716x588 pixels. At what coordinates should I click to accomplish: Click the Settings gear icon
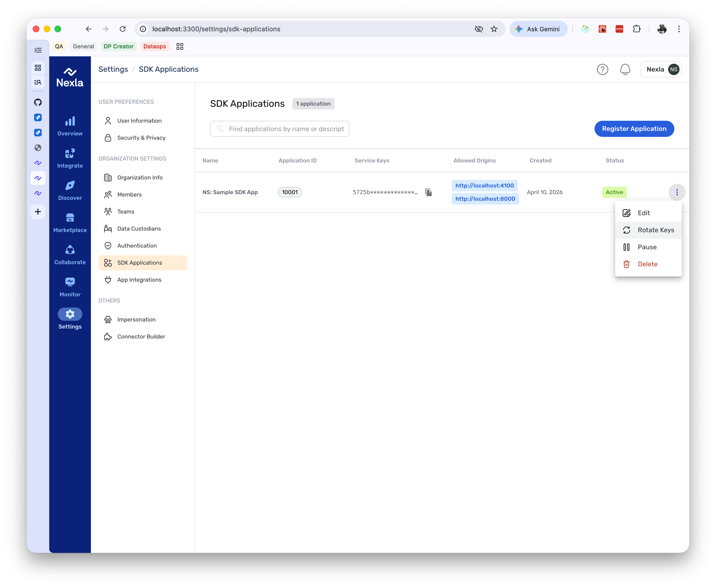69,314
